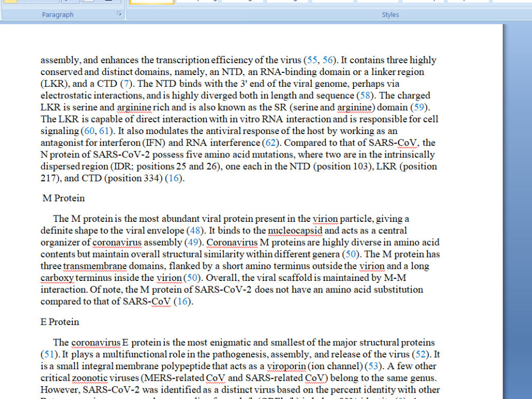Image resolution: width=532 pixels, height=399 pixels.
Task: Open citation 50 after different genera
Action: pyautogui.click(x=351, y=254)
